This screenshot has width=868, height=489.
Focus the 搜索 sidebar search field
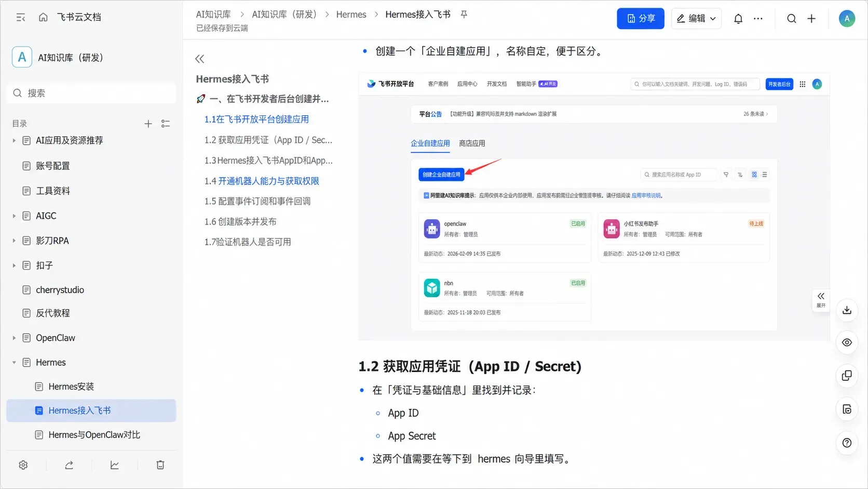(91, 93)
